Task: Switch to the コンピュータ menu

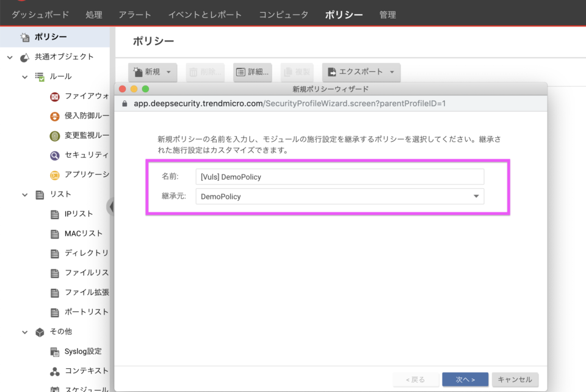Action: coord(283,15)
